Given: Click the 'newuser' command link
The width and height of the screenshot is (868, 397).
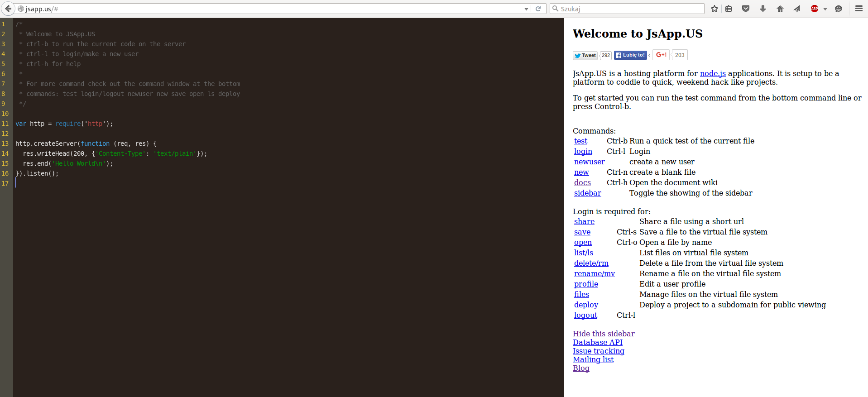Looking at the screenshot, I should (590, 162).
